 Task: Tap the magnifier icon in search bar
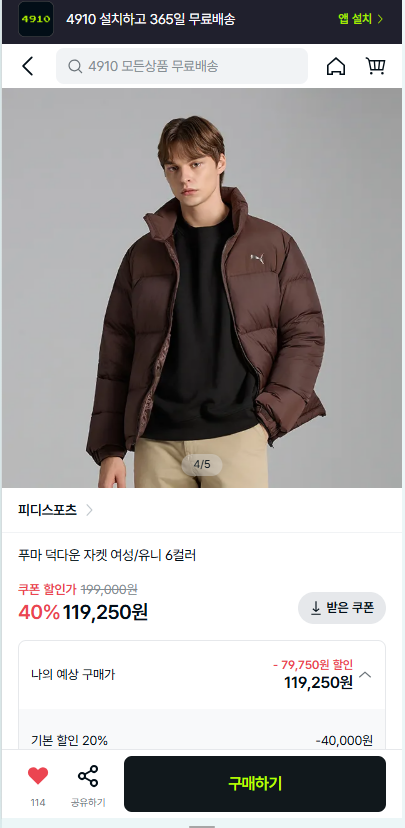76,67
